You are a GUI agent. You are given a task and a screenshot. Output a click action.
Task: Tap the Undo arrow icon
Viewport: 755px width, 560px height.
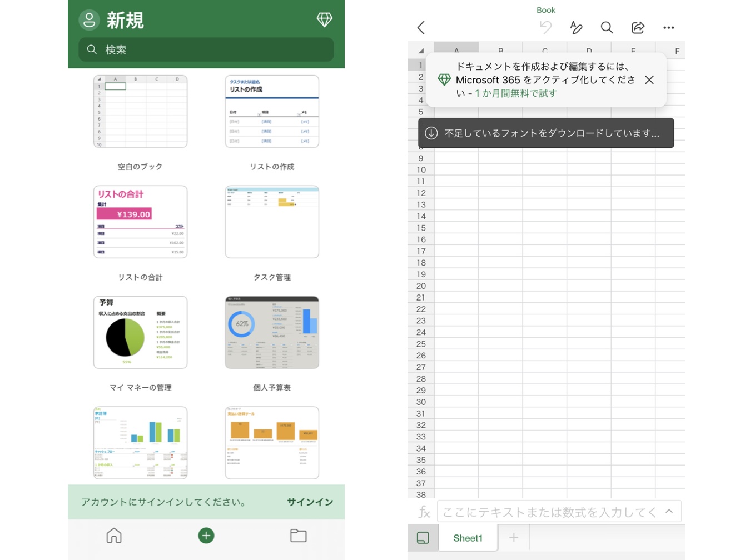(x=545, y=27)
